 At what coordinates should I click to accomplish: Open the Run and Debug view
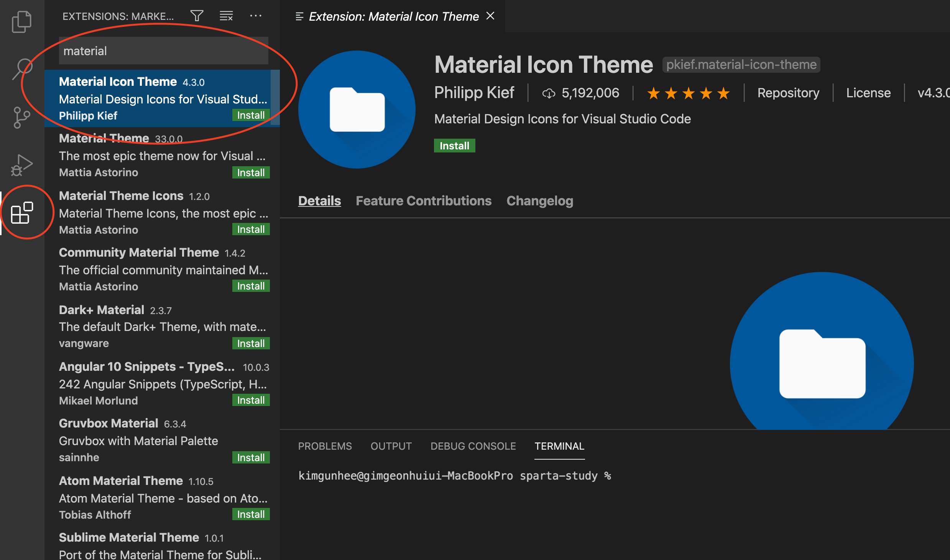[x=22, y=165]
